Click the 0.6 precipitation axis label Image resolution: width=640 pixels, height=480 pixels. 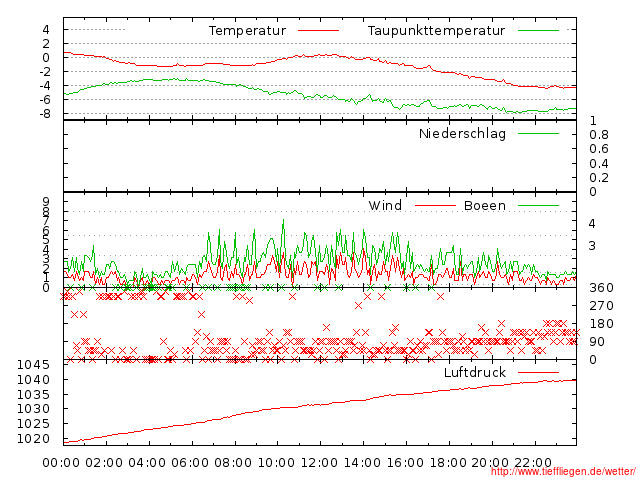599,149
